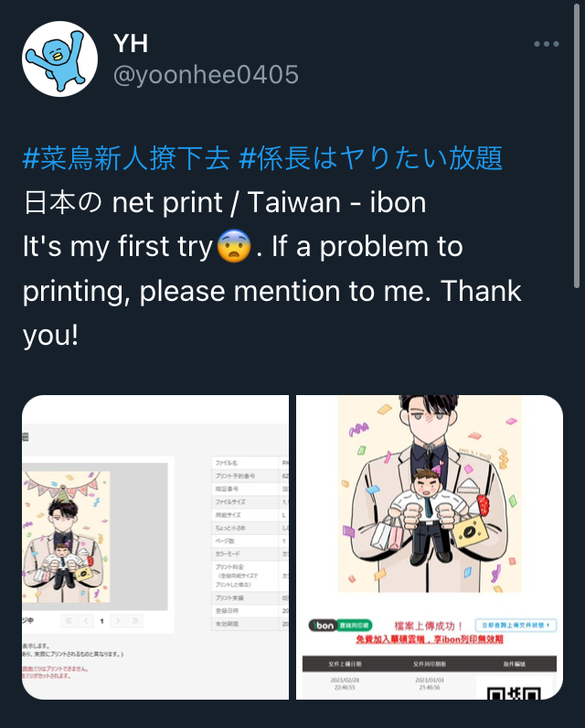Click the ibon logo in right image
Viewport: 585px width, 728px height.
click(x=323, y=626)
